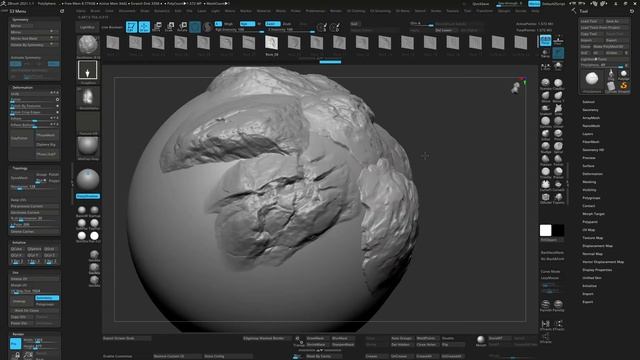The height and width of the screenshot is (360, 640).
Task: Click the QuickSave button
Action: (x=480, y=4)
